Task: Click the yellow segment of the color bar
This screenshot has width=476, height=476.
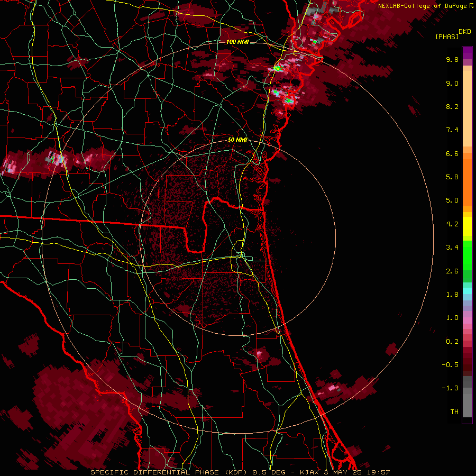Action: coord(467,226)
